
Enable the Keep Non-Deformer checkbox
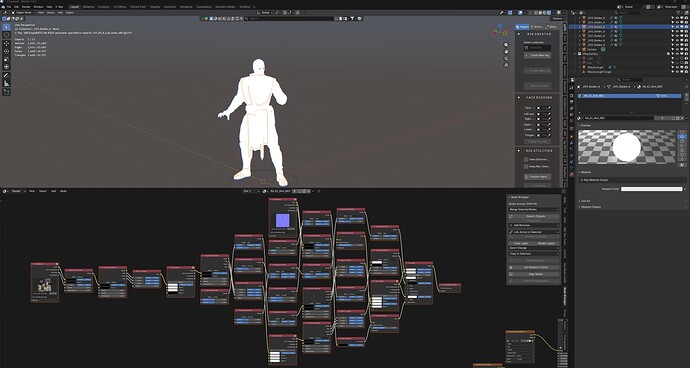tap(526, 167)
